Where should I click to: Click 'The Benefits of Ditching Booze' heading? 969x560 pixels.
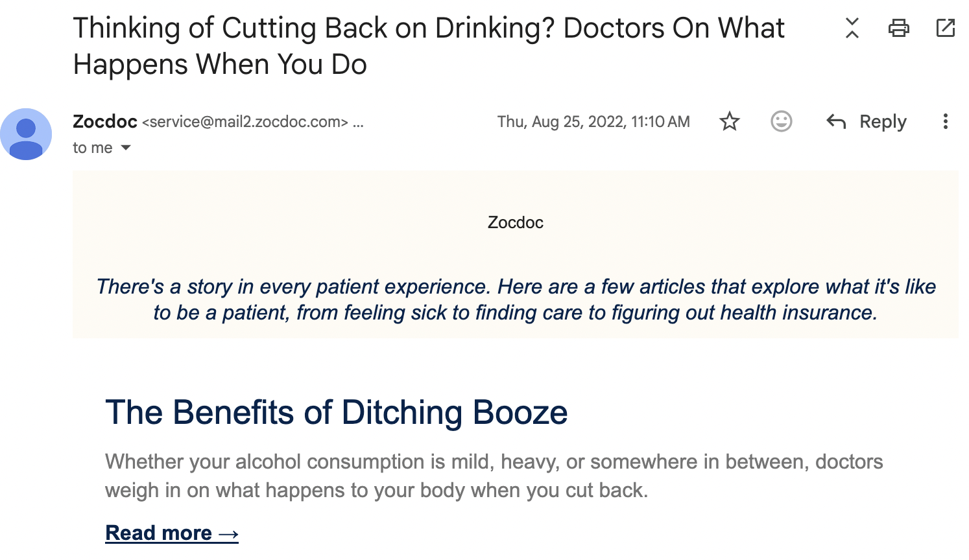(336, 412)
